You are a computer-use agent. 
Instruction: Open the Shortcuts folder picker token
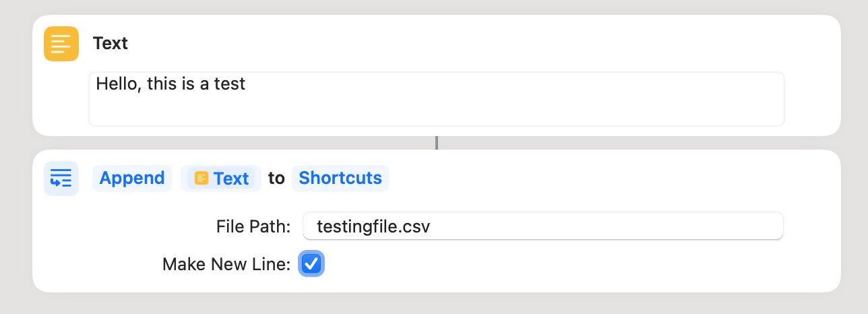pyautogui.click(x=340, y=178)
